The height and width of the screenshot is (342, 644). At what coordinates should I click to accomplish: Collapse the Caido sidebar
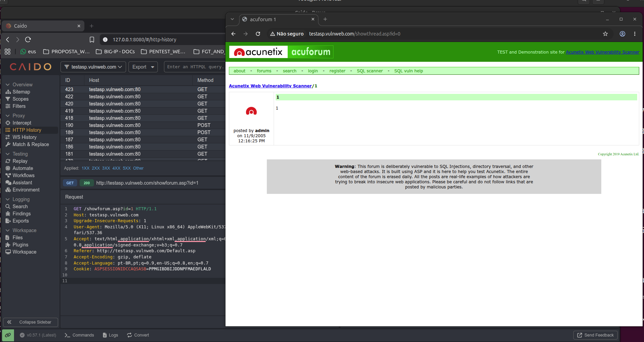(31, 322)
